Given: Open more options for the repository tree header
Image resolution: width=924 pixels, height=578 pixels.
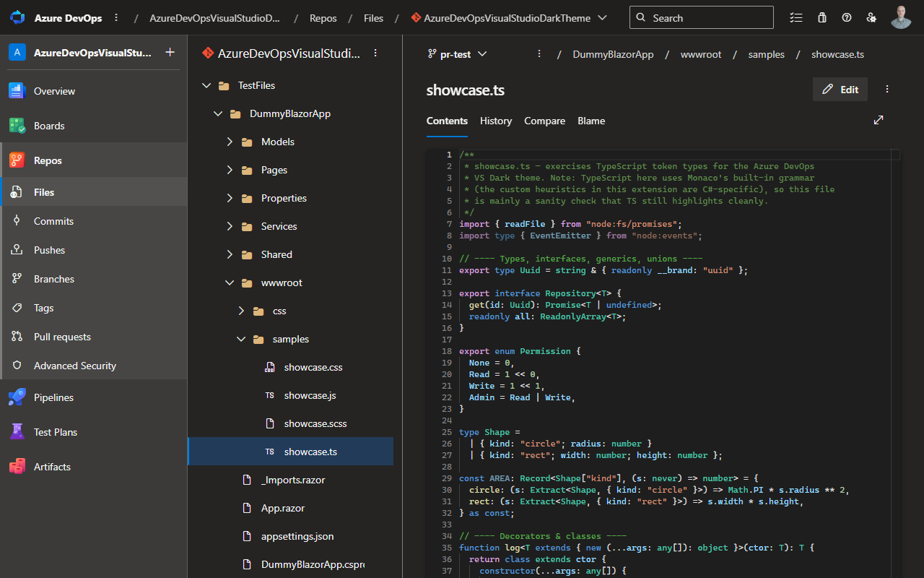Looking at the screenshot, I should [375, 53].
